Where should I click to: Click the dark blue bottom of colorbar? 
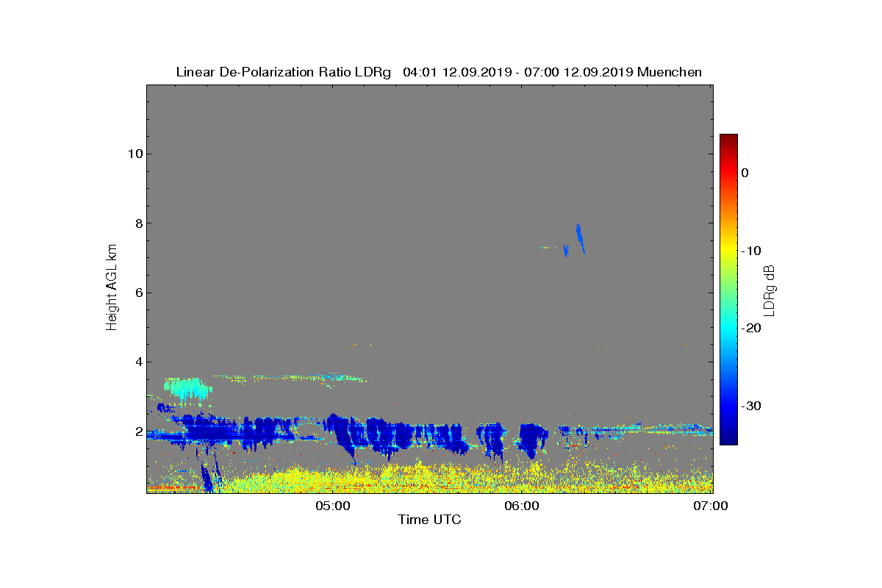(x=728, y=439)
